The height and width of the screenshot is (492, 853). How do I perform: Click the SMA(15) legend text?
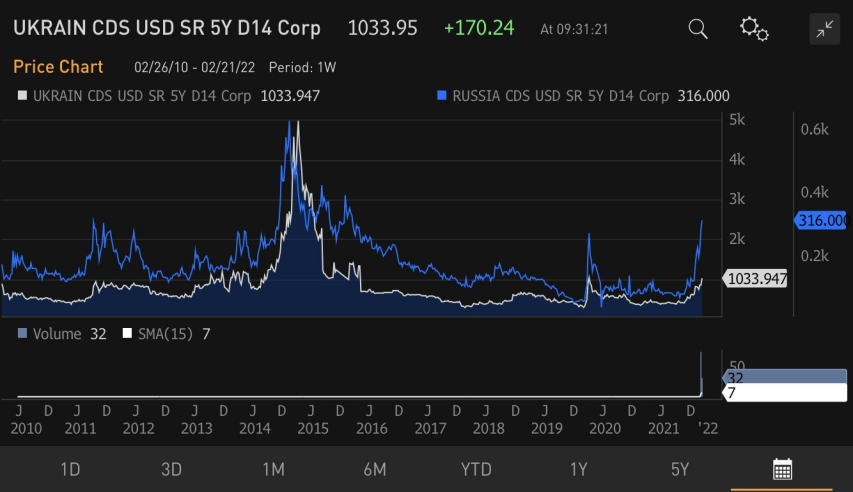(x=165, y=334)
